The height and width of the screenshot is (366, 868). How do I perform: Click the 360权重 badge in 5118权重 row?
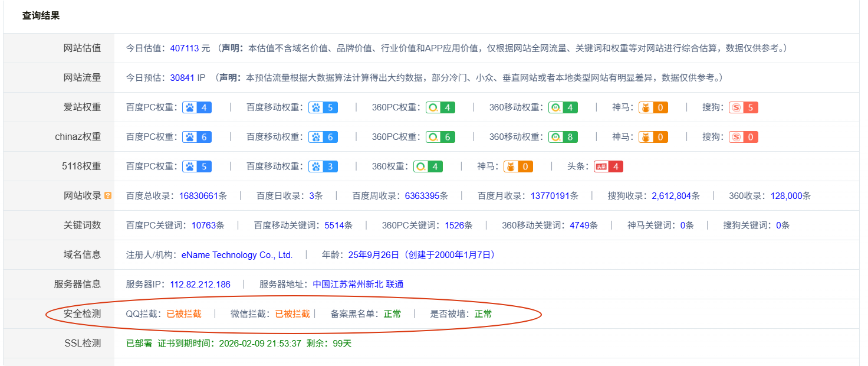pos(428,166)
